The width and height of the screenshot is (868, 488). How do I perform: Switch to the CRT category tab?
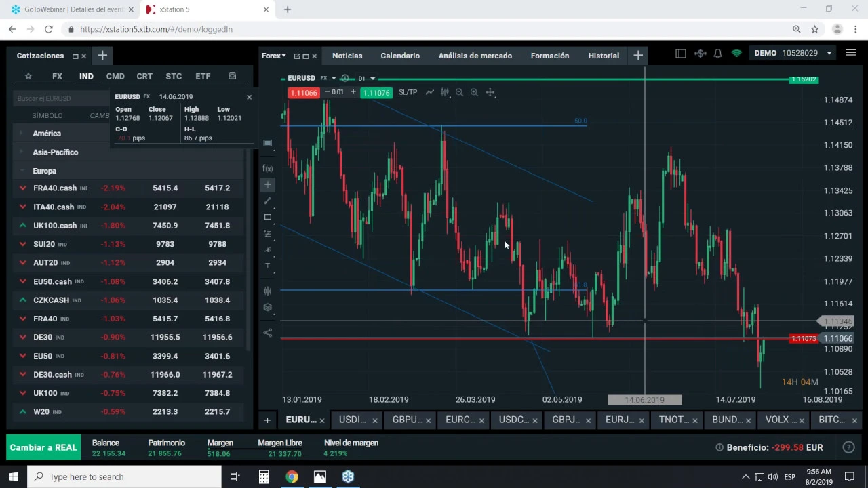click(x=144, y=76)
